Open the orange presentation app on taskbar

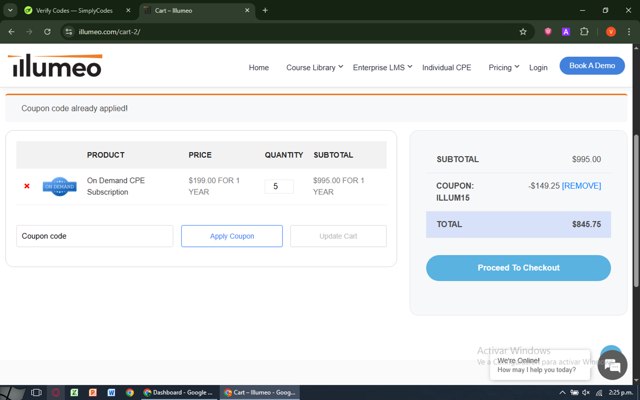[93, 393]
